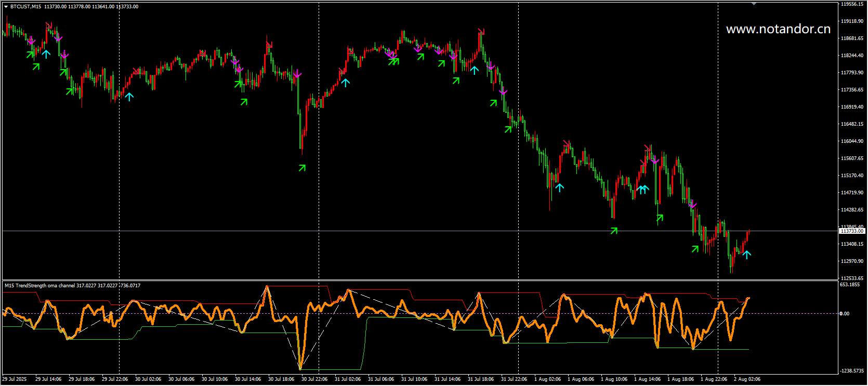Click price scale value 115170.40
This screenshot has width=868, height=386.
click(852, 176)
